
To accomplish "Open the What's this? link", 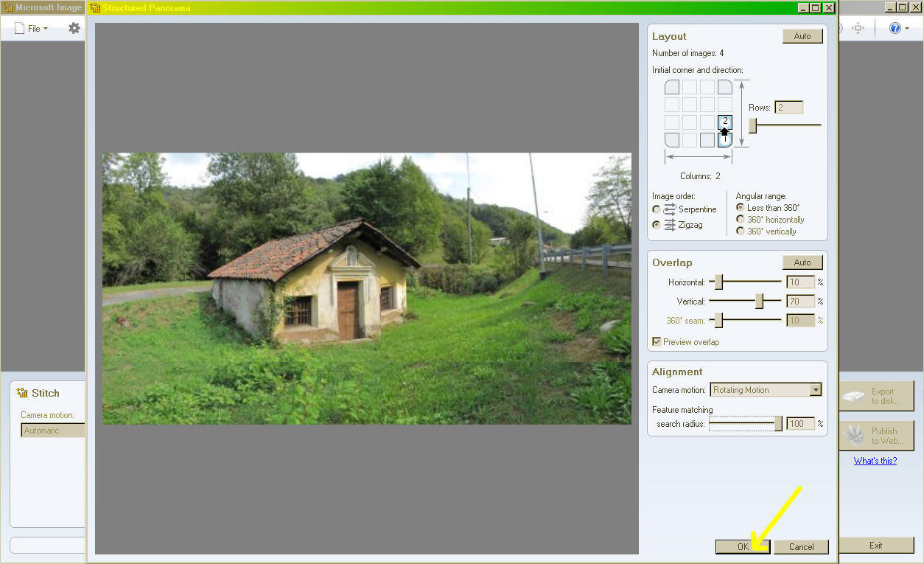I will (x=875, y=461).
